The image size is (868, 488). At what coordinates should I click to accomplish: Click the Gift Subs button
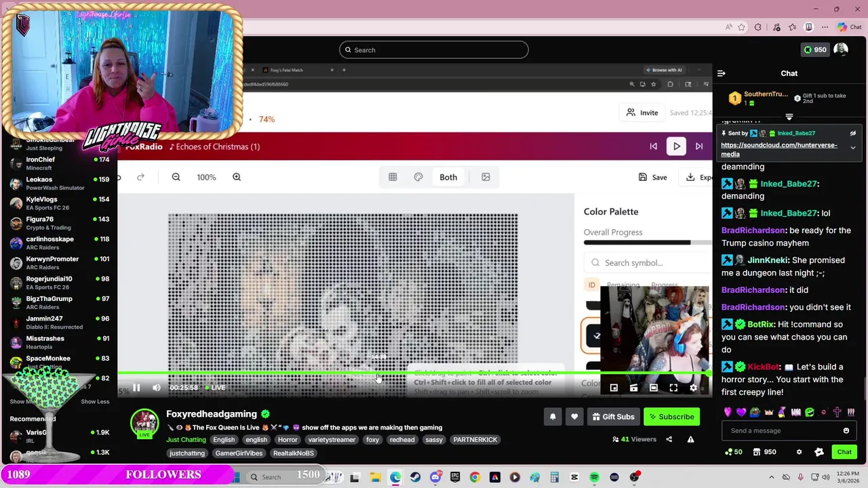click(613, 417)
